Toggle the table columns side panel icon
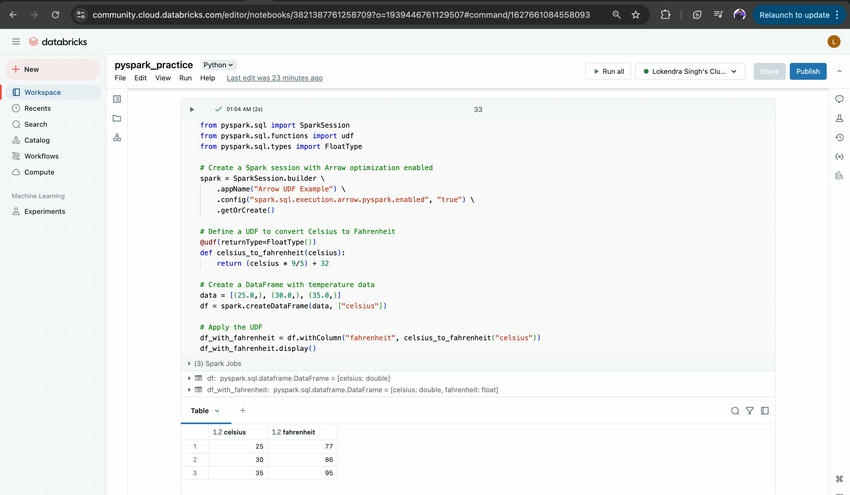The height and width of the screenshot is (495, 850). (765, 411)
